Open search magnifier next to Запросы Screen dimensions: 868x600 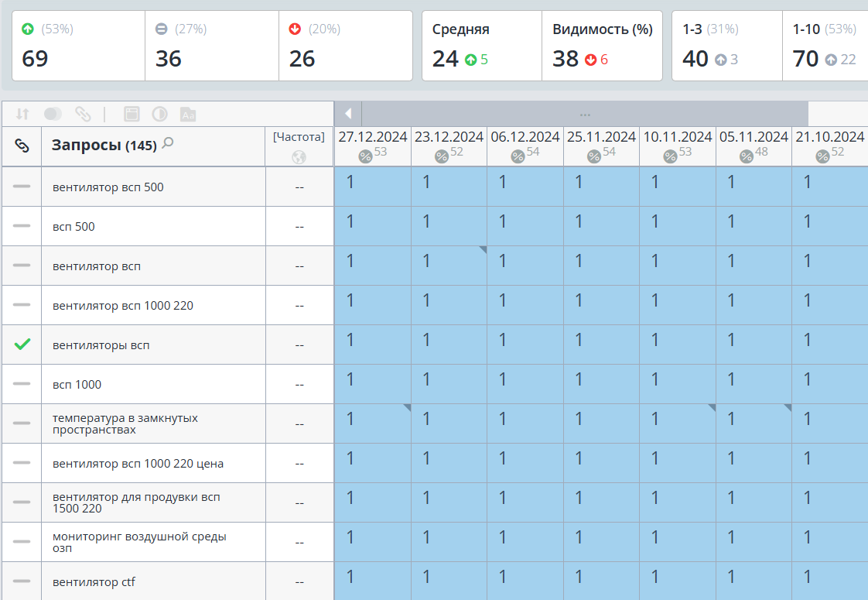point(168,143)
